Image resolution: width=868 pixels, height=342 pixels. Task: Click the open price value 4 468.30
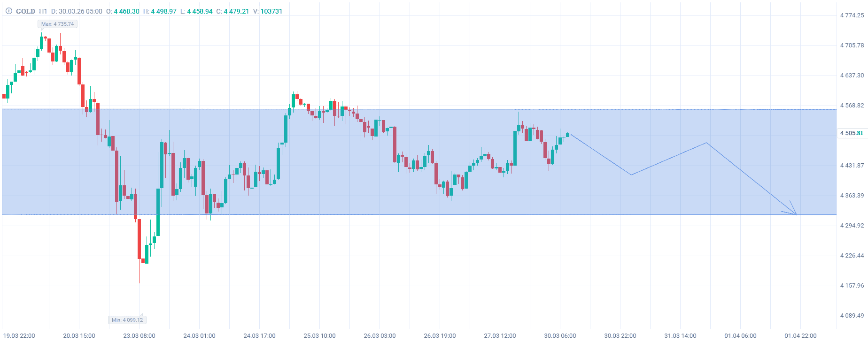click(x=126, y=11)
